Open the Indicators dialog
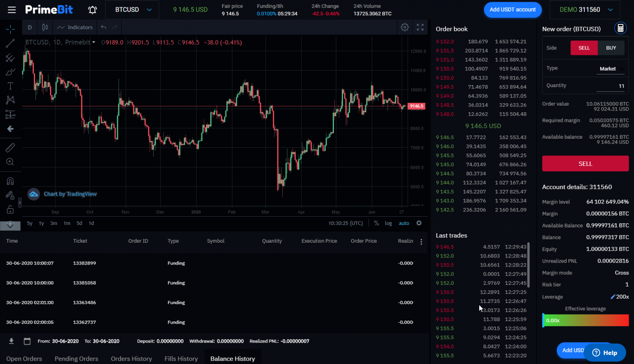The height and width of the screenshot is (364, 634). [x=75, y=27]
